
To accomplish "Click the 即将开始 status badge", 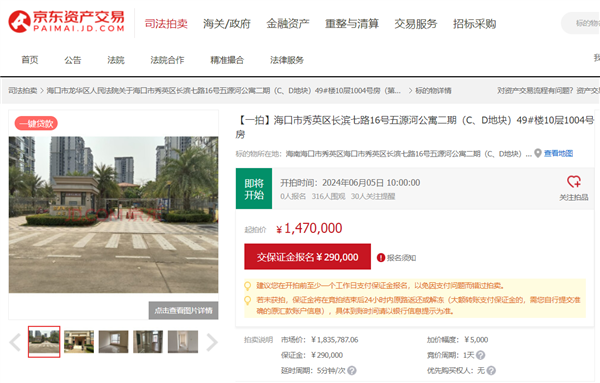I will (x=254, y=189).
